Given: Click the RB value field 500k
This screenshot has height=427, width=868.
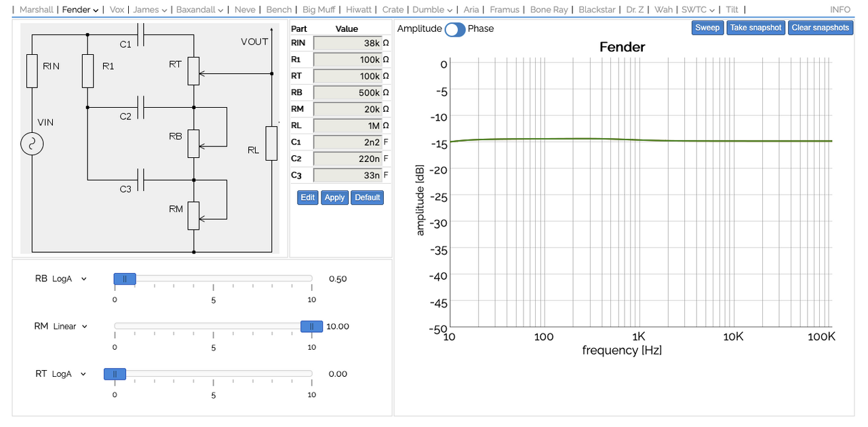Looking at the screenshot, I should (347, 92).
